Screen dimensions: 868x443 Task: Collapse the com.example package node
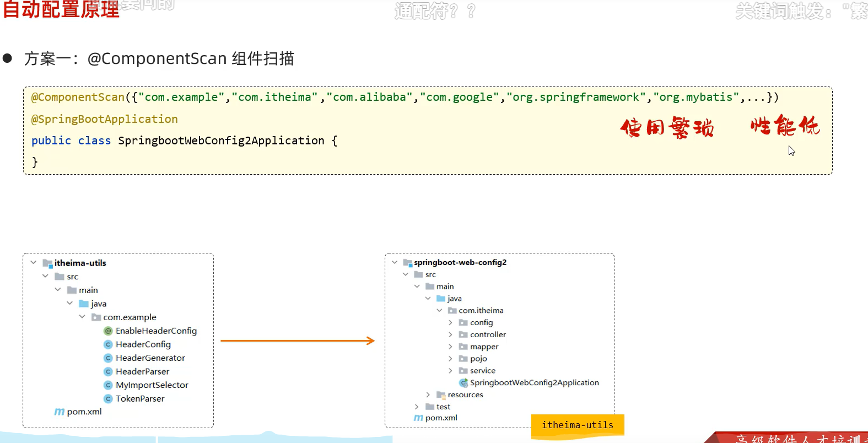point(82,317)
